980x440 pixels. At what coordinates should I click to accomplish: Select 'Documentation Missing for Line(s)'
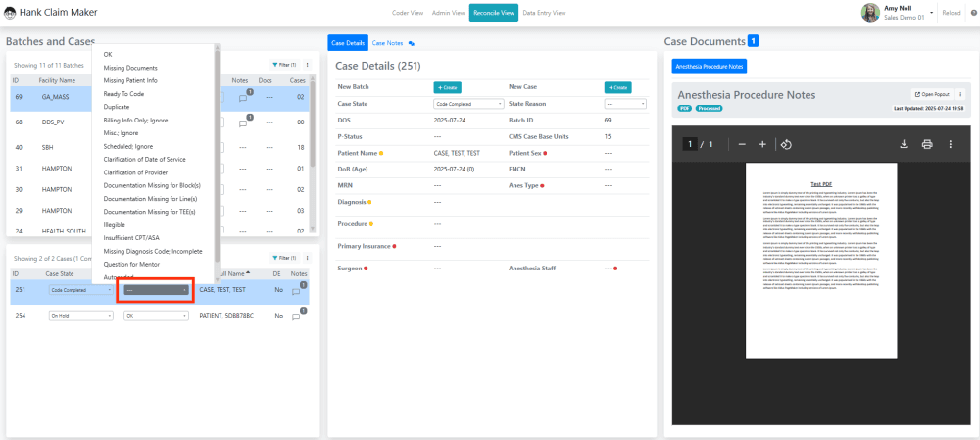tap(153, 199)
